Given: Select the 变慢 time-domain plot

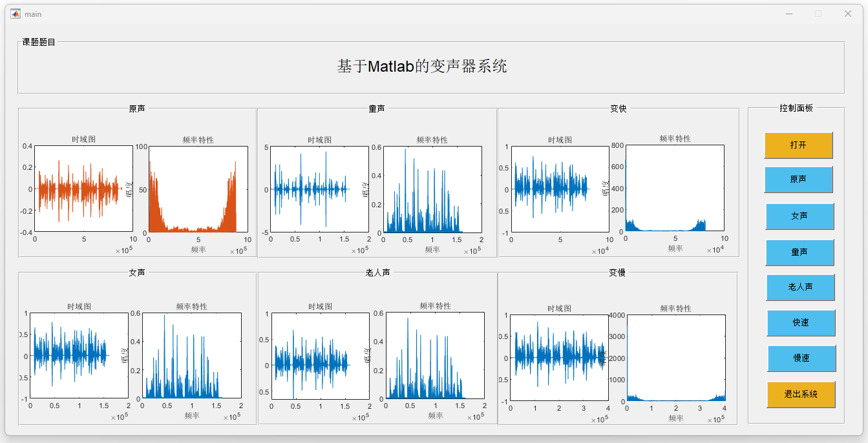Looking at the screenshot, I should point(560,358).
